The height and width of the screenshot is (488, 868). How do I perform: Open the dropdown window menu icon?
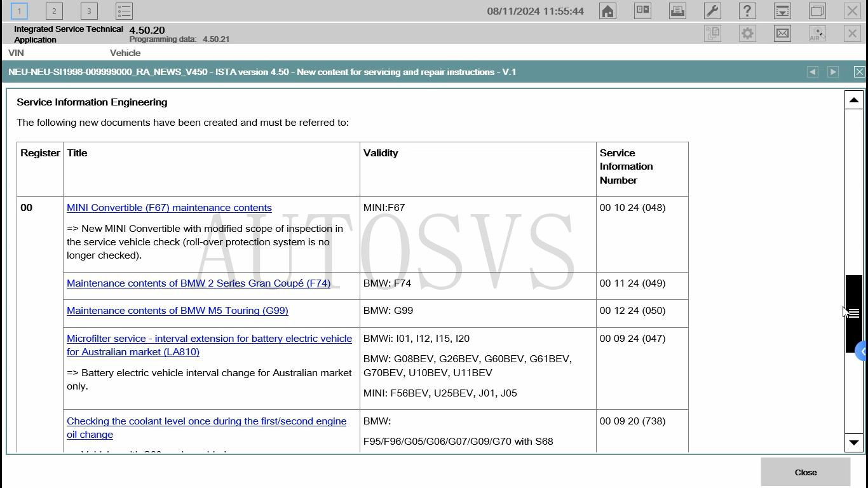click(x=782, y=11)
